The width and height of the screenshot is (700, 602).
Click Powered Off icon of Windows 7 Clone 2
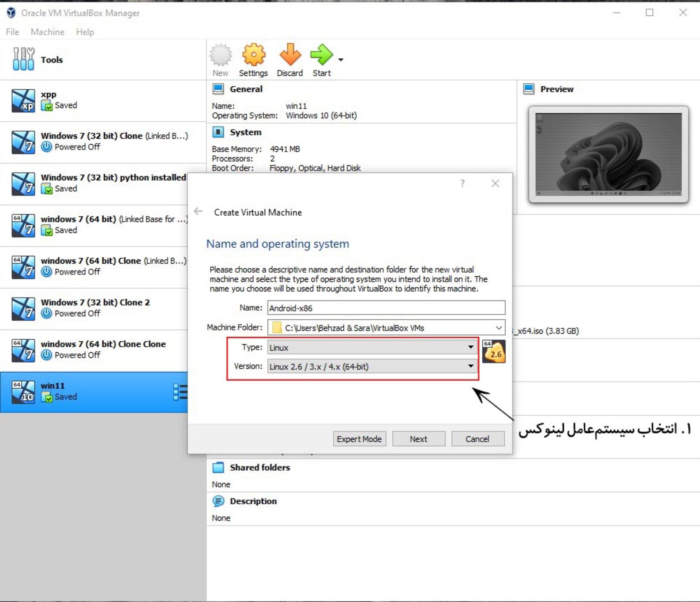(47, 314)
